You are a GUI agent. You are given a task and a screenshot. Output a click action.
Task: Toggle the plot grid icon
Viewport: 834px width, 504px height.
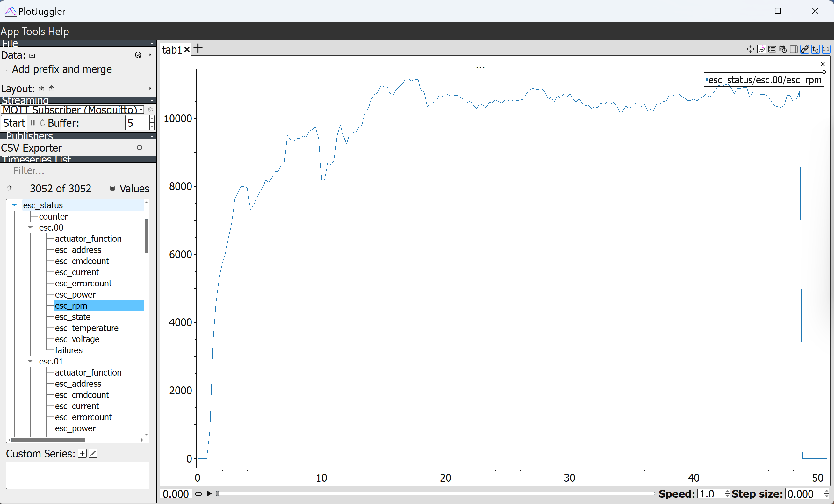(x=794, y=49)
